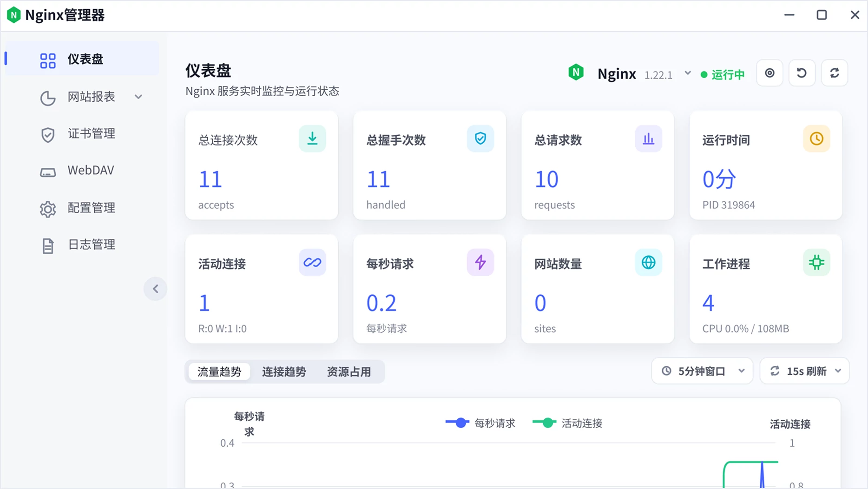Click the 运行中 running status indicator

(x=723, y=74)
